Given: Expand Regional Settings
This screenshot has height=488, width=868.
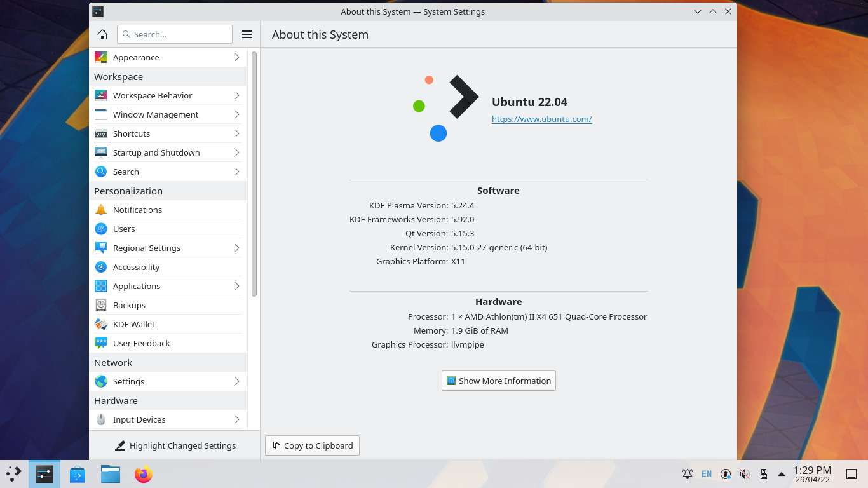Looking at the screenshot, I should 146,248.
